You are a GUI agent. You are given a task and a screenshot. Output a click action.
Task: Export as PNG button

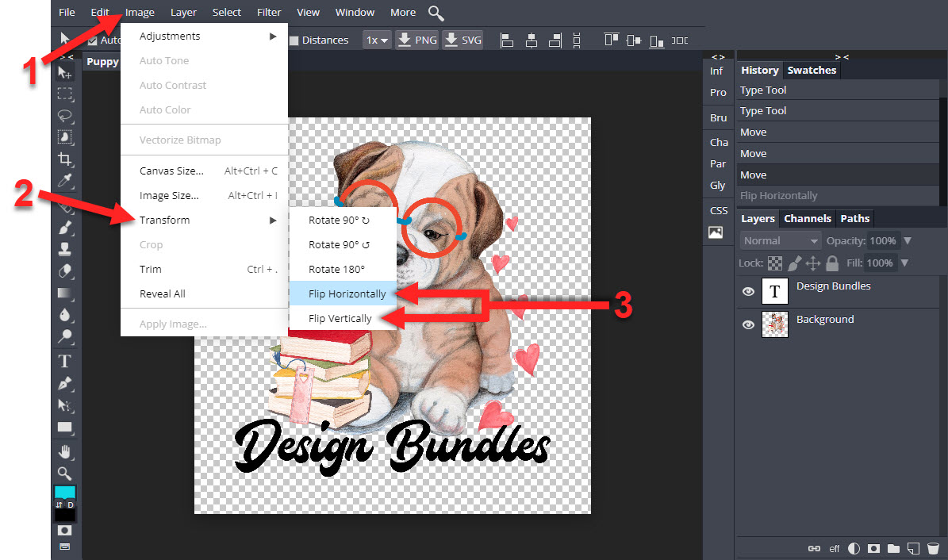tap(417, 40)
